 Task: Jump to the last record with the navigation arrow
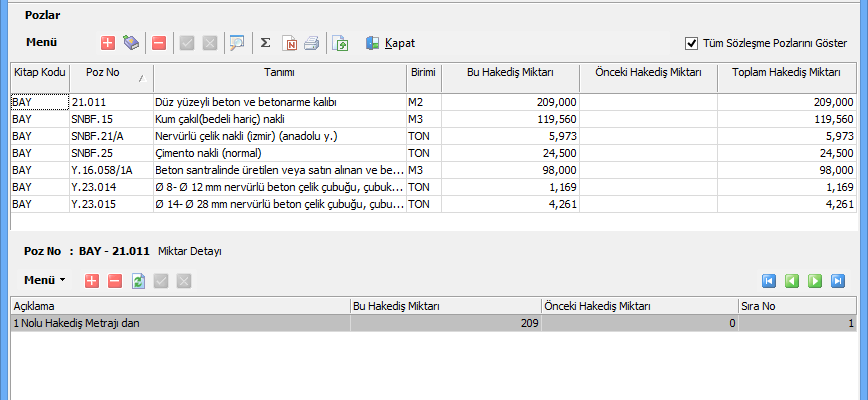838,281
